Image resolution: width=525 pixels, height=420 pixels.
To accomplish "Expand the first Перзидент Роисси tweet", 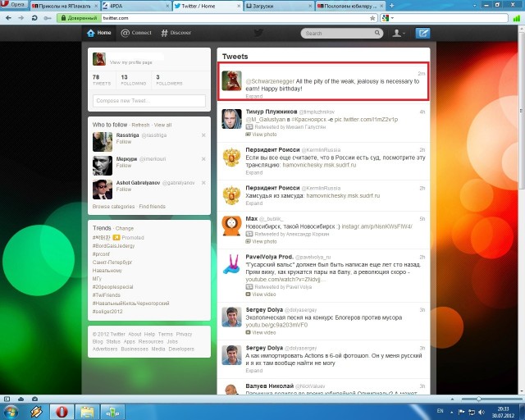I will coord(253,173).
